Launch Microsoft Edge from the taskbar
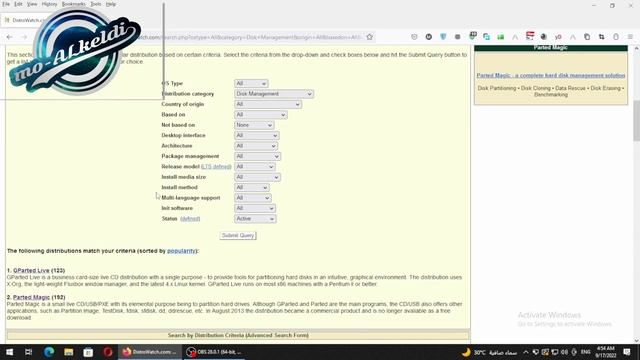Screen dimensions: 640x360 49,352
